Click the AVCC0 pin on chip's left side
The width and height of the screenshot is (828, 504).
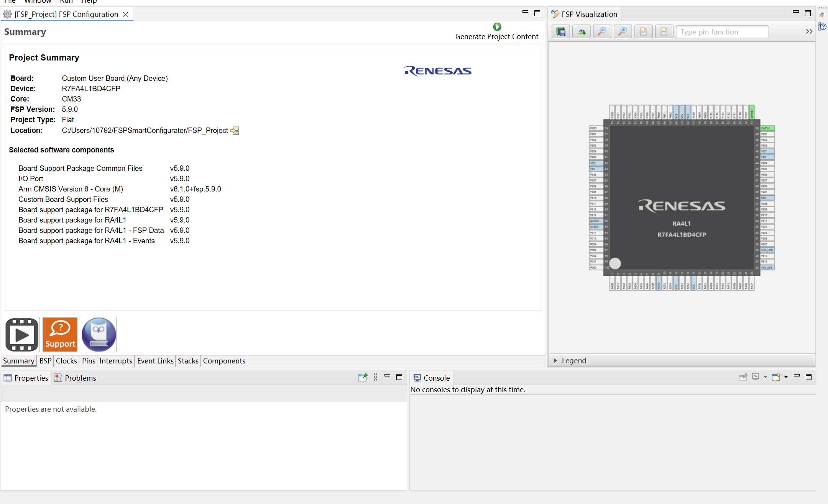(x=596, y=221)
